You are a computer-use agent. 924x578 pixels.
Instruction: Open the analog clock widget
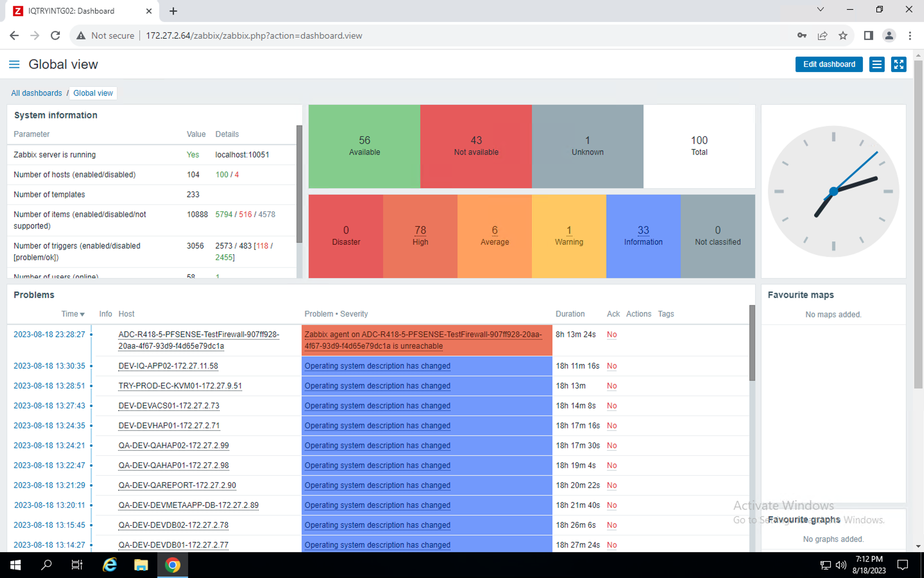(x=833, y=191)
